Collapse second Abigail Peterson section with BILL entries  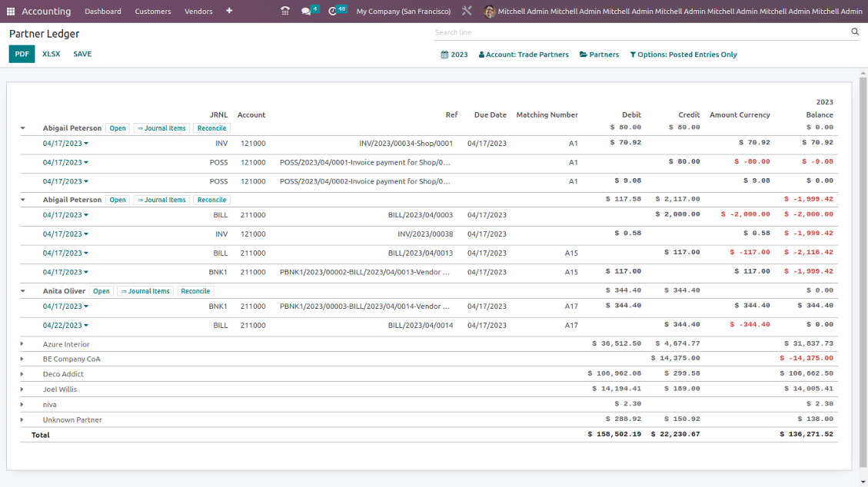click(x=23, y=200)
